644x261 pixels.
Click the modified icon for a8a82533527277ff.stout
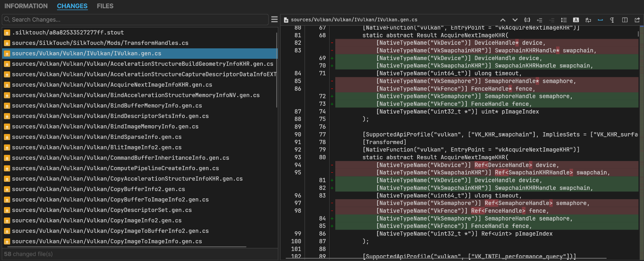(7, 33)
